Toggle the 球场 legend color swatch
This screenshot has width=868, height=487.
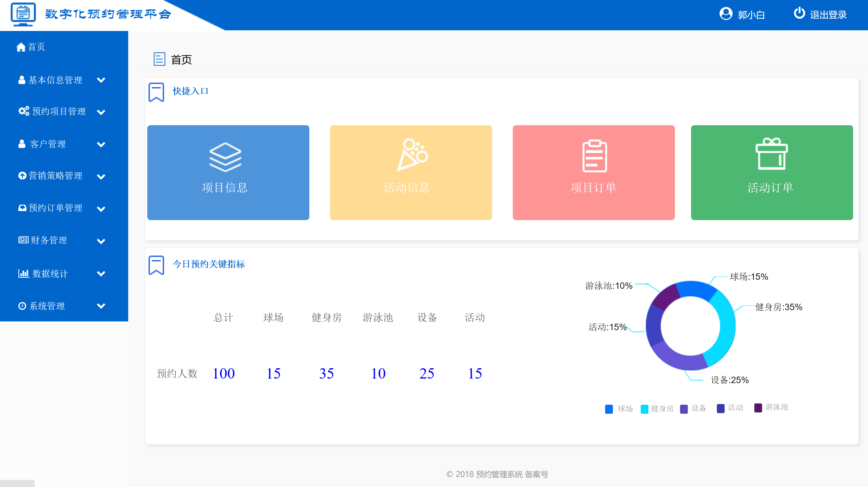[609, 409]
